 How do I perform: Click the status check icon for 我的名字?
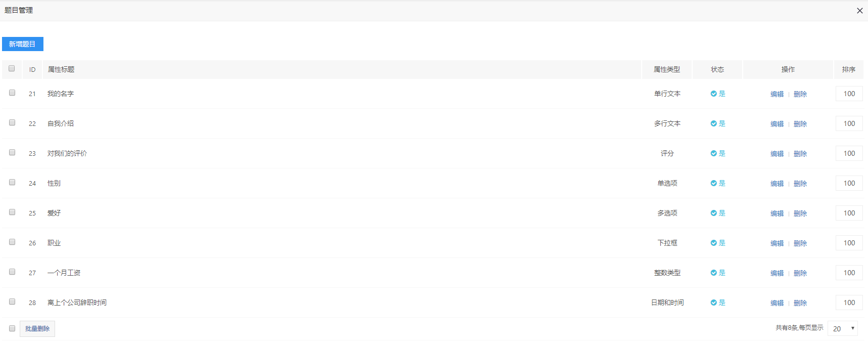[713, 94]
